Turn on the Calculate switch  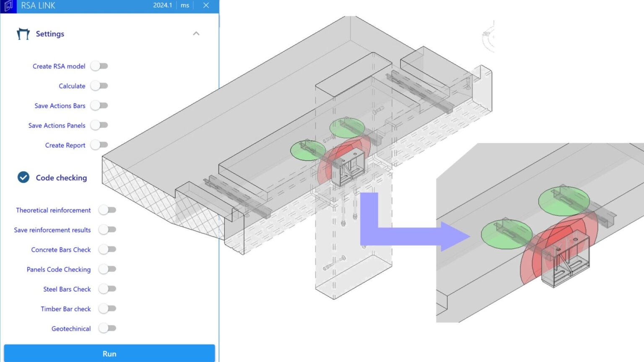point(99,85)
